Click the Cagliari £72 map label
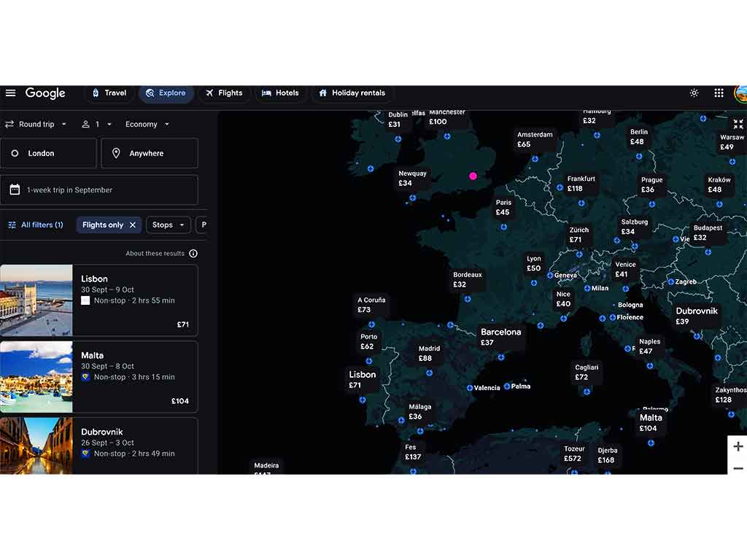747x560 pixels. click(x=586, y=373)
